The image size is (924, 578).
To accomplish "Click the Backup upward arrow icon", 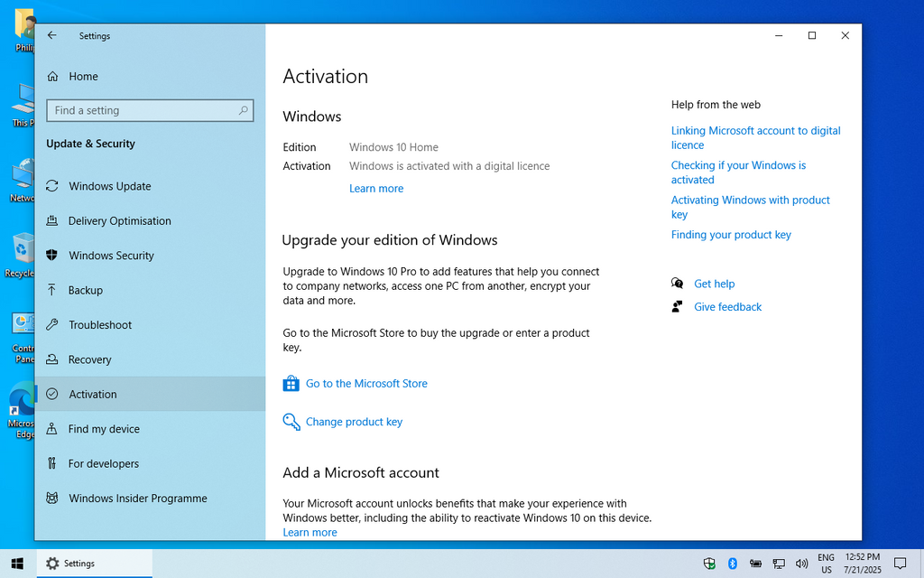I will (x=51, y=290).
